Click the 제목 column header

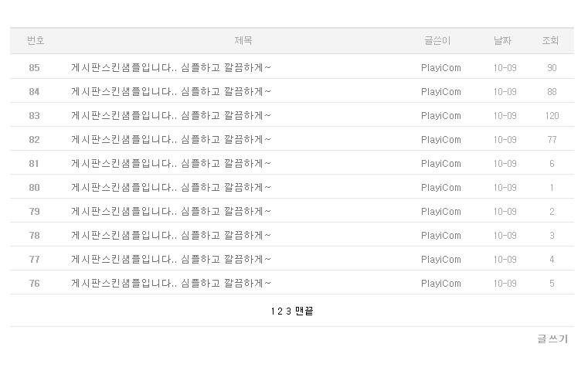(243, 41)
